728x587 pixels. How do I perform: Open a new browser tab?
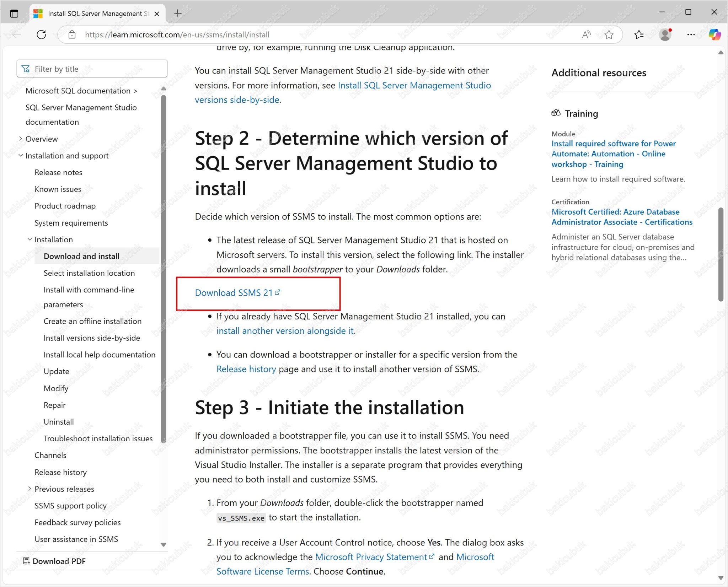tap(177, 13)
